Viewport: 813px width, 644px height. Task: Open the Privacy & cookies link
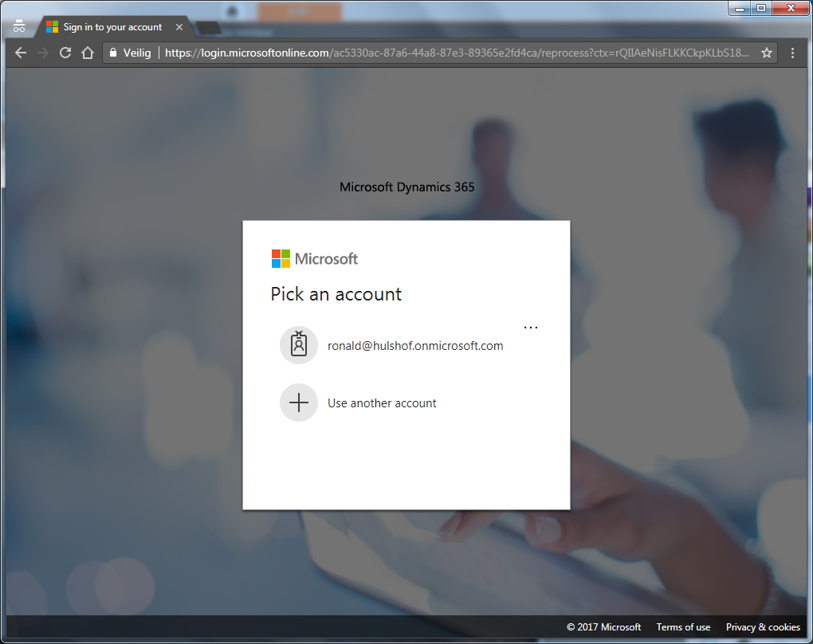(763, 627)
